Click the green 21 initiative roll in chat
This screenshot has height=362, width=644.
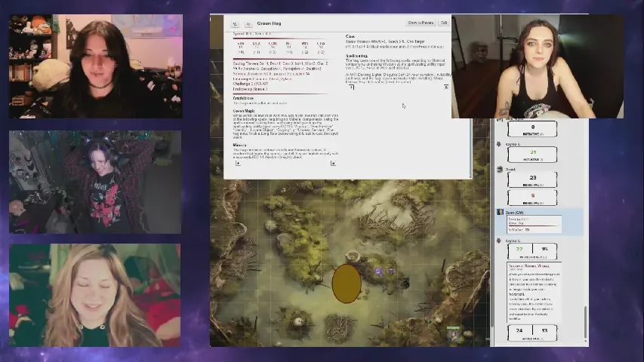(x=532, y=152)
